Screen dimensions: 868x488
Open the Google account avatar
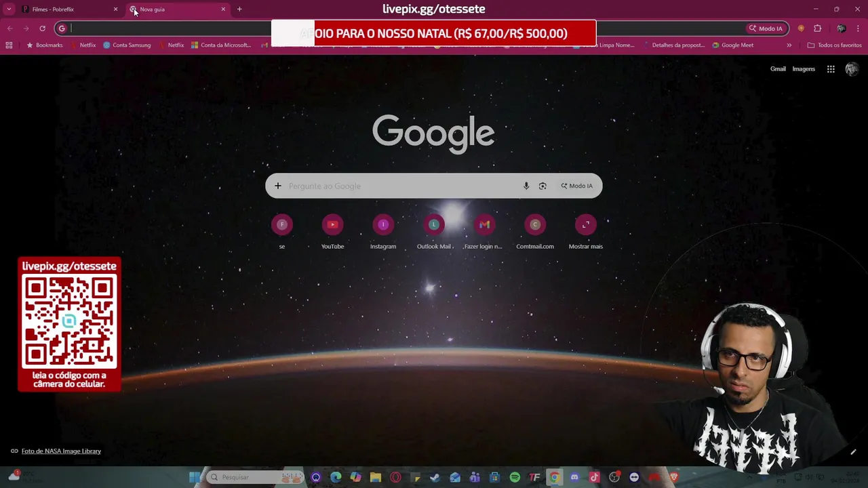(x=852, y=69)
